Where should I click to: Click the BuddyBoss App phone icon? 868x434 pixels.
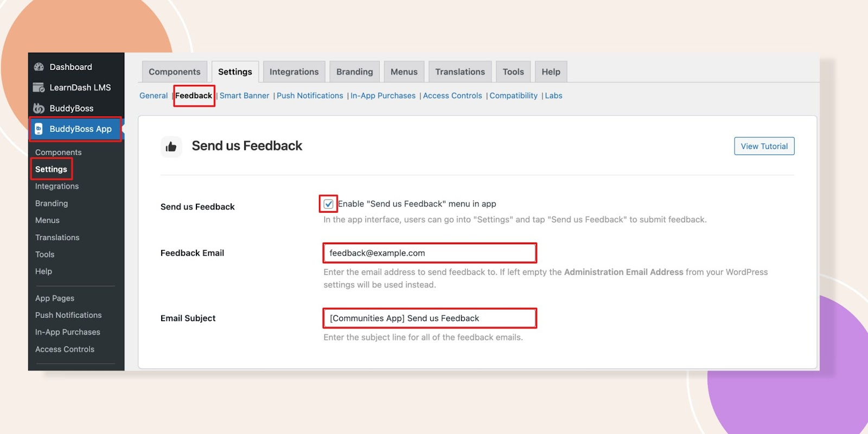[x=39, y=129]
